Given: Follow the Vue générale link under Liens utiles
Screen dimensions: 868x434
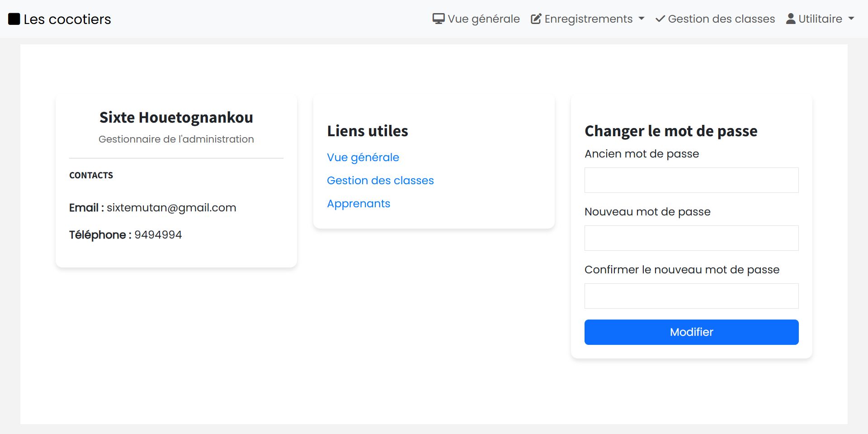Looking at the screenshot, I should (363, 157).
